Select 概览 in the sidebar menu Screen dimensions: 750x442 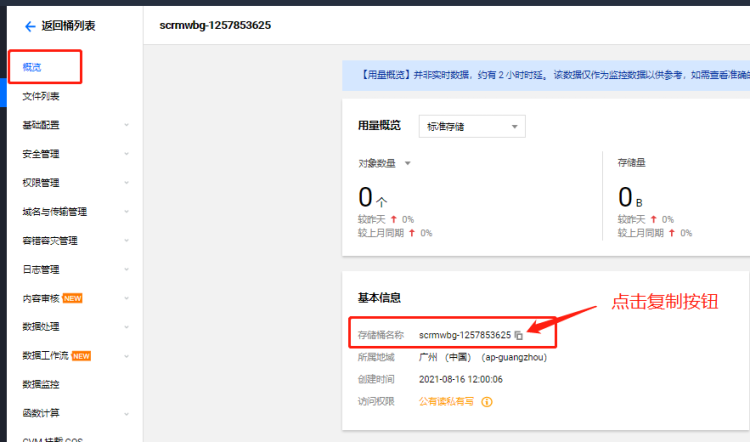[33, 67]
